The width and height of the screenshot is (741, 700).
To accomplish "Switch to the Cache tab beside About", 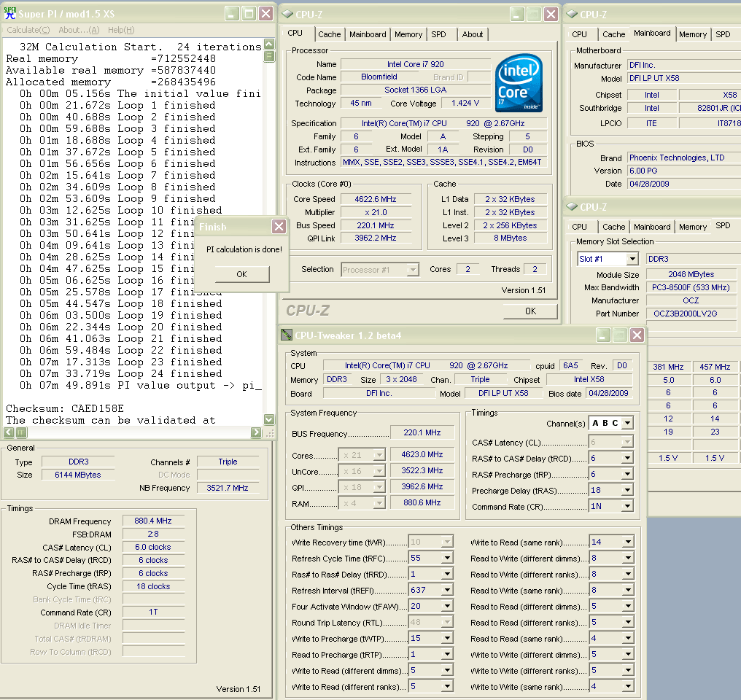I will (330, 34).
